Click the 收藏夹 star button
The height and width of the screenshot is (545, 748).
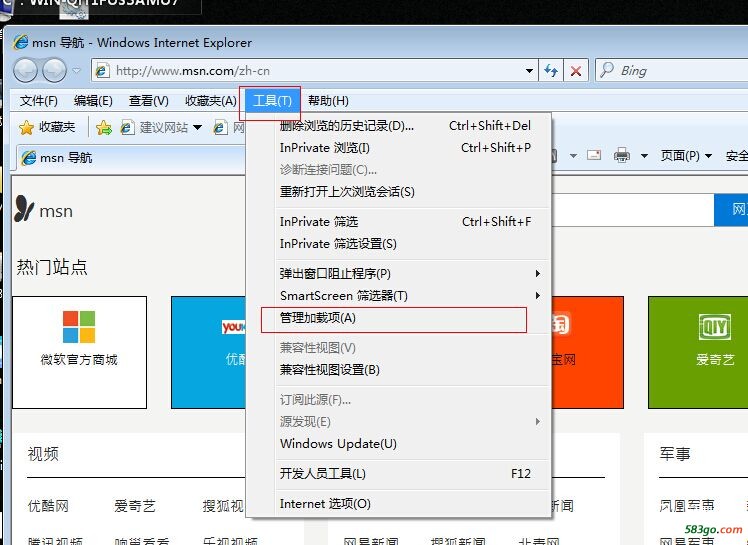(47, 127)
